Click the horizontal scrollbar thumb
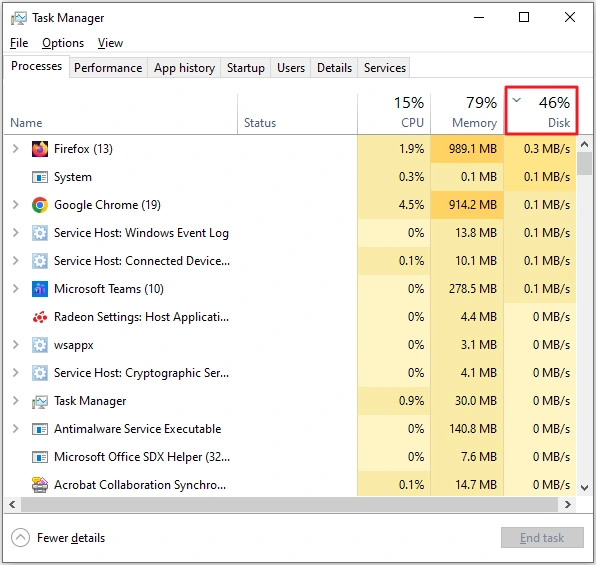The width and height of the screenshot is (596, 565). (290, 505)
